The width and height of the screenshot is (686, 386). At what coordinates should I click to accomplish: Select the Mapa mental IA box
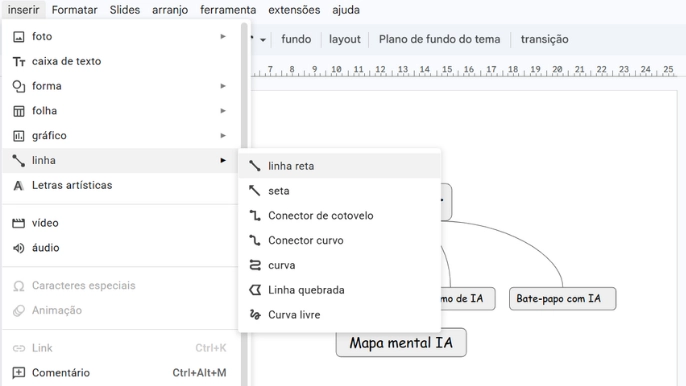coord(401,343)
